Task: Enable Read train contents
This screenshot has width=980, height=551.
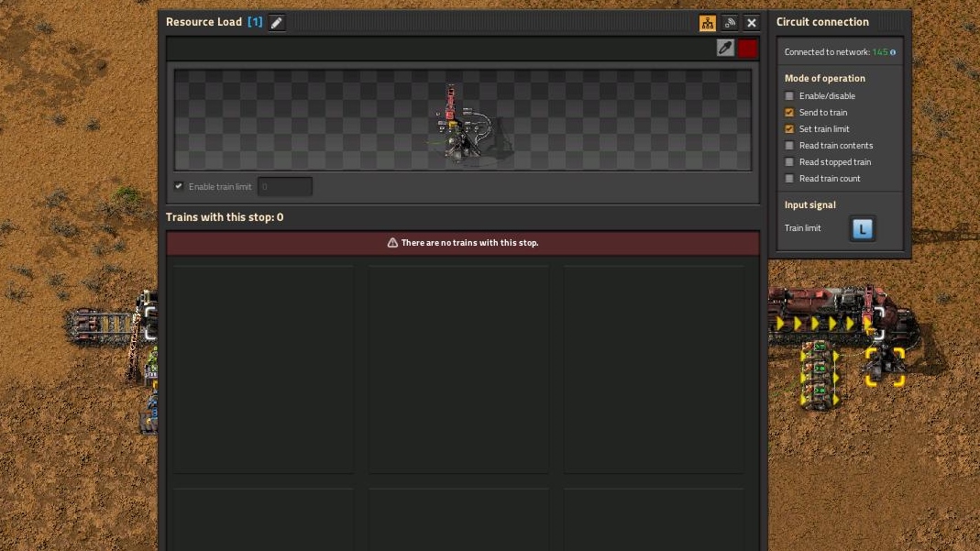Action: (789, 146)
